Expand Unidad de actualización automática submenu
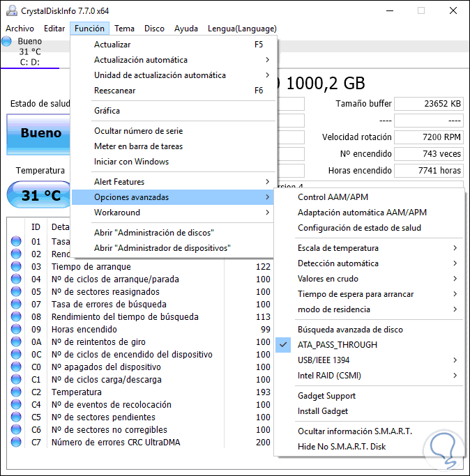Viewport: 470px width, 476px height. click(x=173, y=75)
